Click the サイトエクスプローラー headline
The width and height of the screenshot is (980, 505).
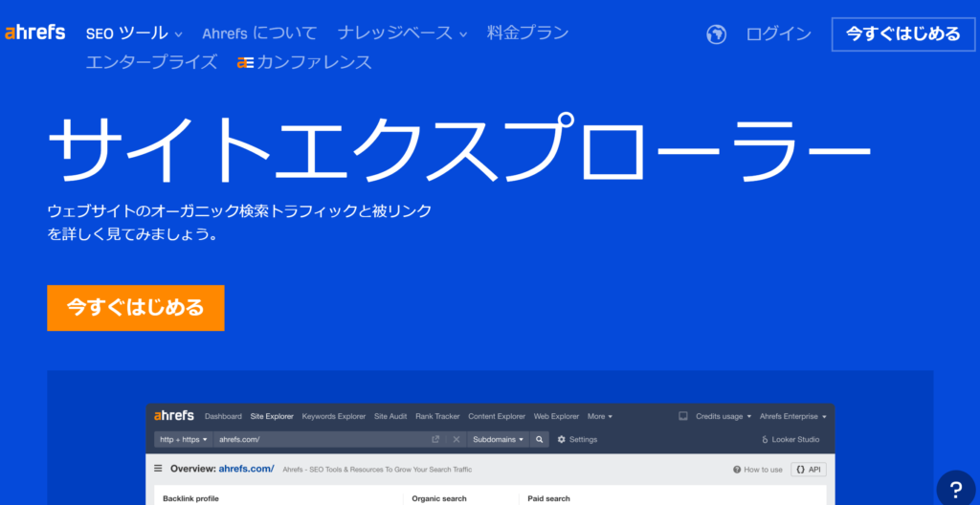click(x=459, y=147)
